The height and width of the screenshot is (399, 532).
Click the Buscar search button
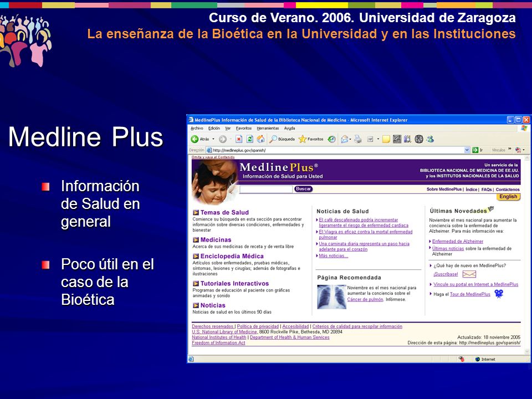(303, 189)
